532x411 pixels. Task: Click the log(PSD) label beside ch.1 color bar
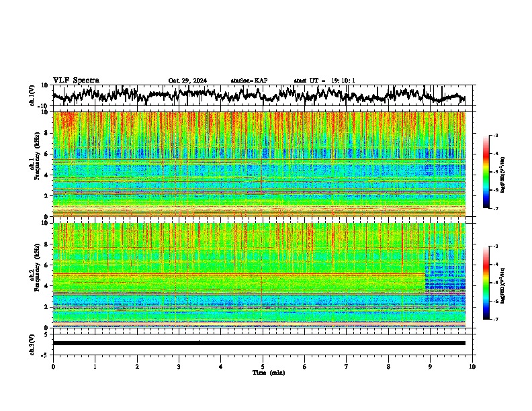point(503,175)
